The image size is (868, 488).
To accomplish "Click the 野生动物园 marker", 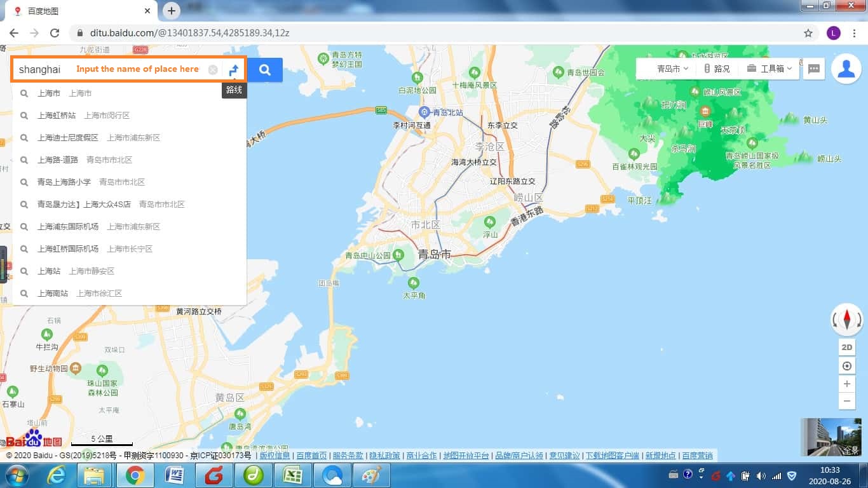I will (x=76, y=368).
